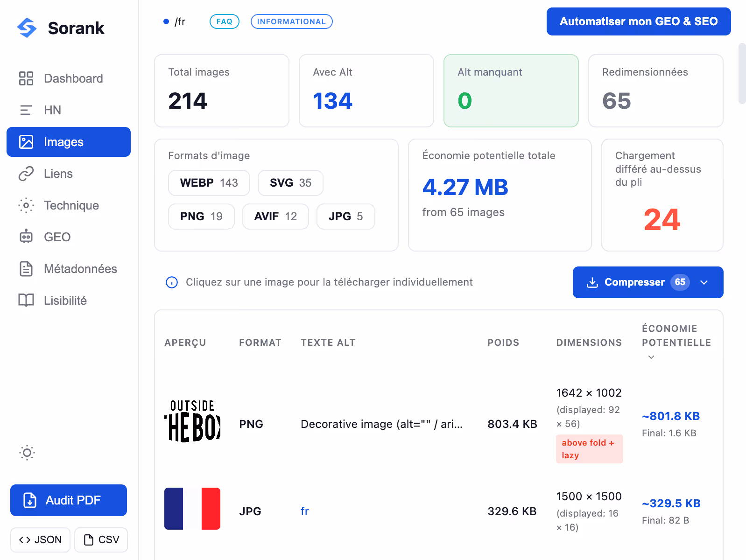This screenshot has width=746, height=560.
Task: Click the ~801.8 KB saving value
Action: pyautogui.click(x=671, y=416)
